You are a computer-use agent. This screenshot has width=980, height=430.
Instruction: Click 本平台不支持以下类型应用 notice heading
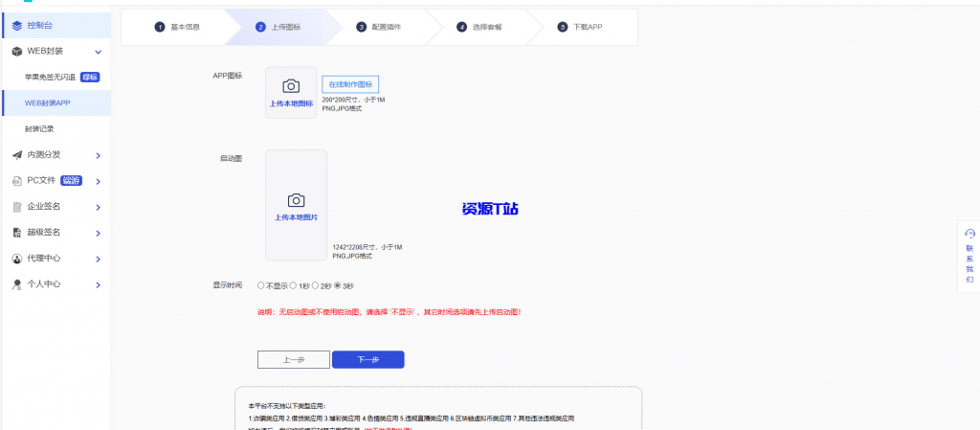click(x=287, y=406)
